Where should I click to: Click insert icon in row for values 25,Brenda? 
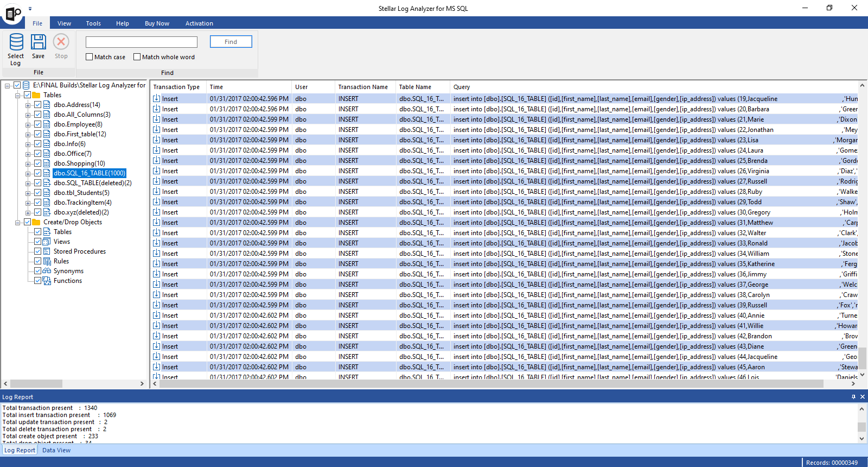[x=156, y=161]
